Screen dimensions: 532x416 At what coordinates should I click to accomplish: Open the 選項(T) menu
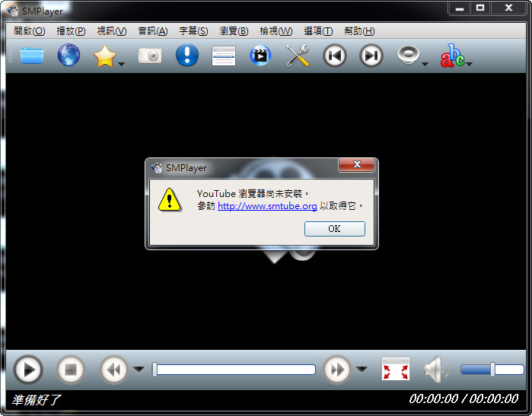click(318, 31)
